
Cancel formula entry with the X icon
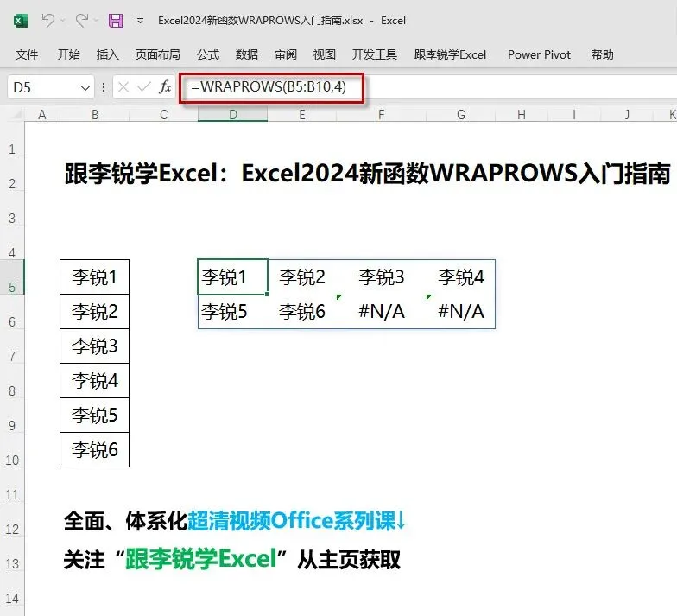point(123,88)
